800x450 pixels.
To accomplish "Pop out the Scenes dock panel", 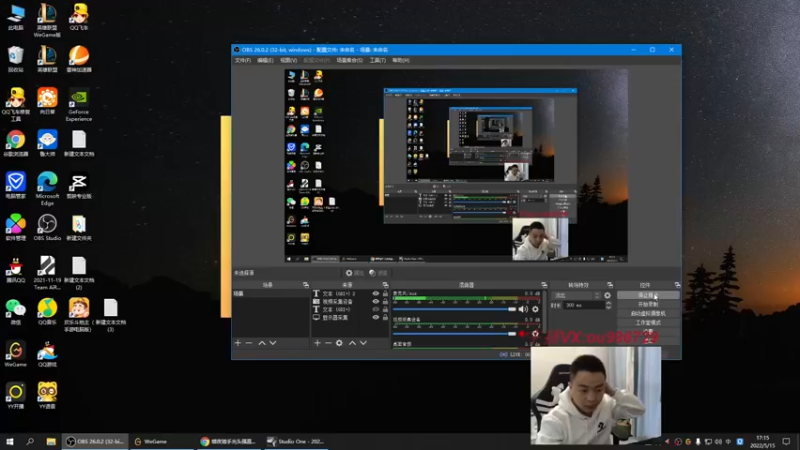I will click(306, 285).
